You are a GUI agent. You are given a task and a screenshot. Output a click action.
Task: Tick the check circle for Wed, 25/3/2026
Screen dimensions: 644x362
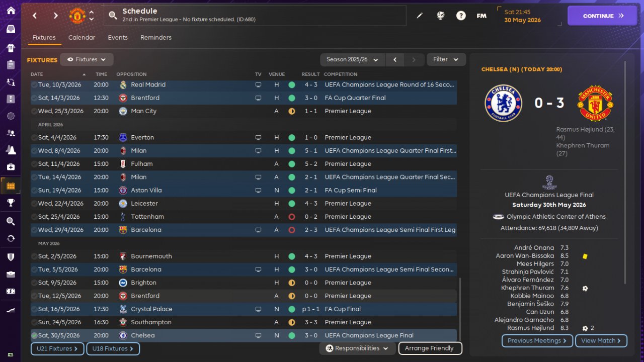[34, 111]
